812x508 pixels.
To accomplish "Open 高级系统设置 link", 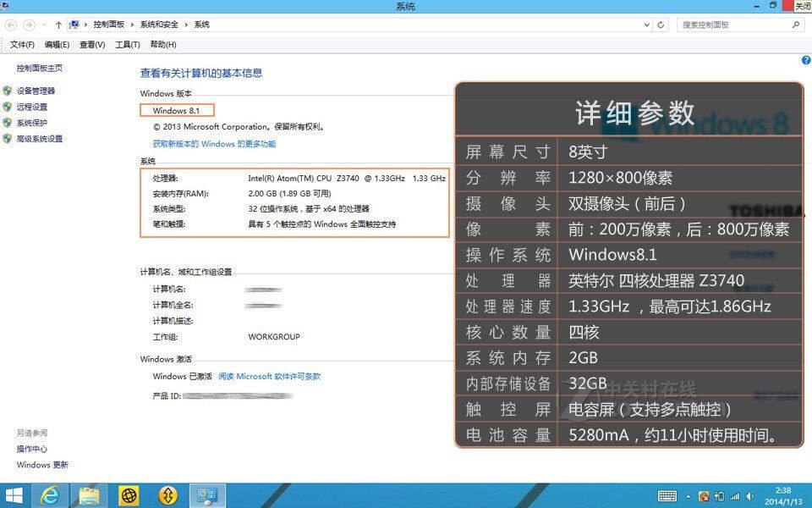I will (x=40, y=139).
